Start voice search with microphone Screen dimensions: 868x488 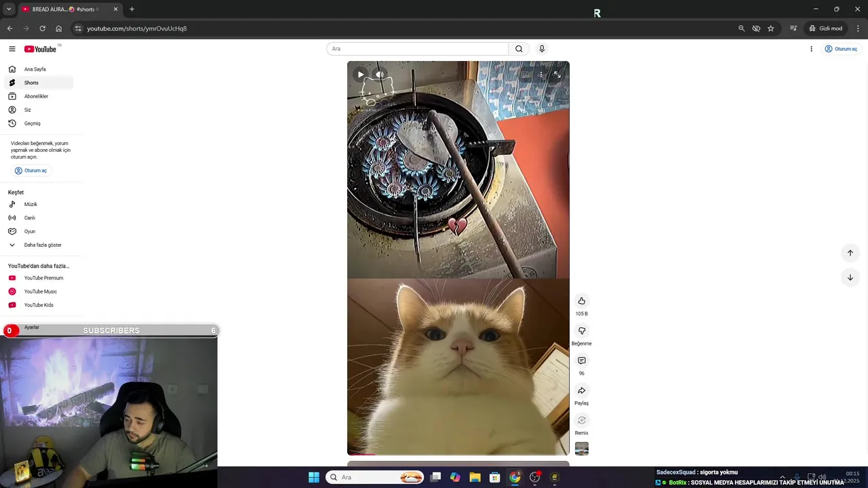coord(542,49)
